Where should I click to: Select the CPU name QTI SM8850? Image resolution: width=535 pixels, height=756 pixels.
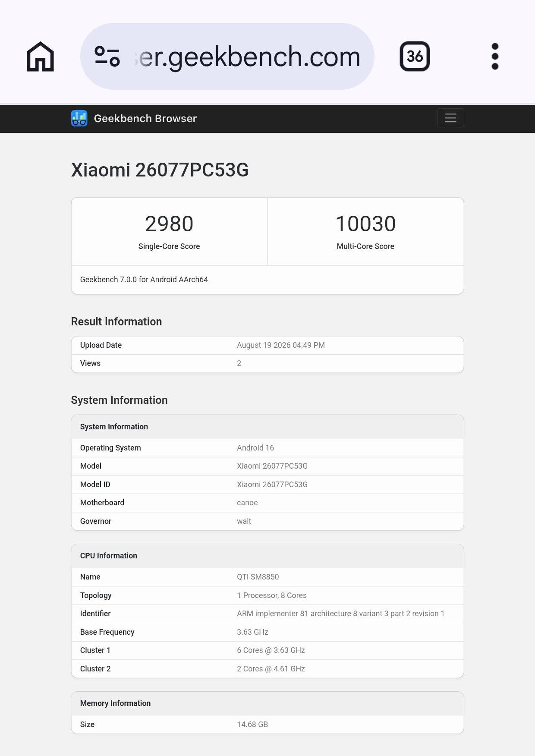[258, 577]
